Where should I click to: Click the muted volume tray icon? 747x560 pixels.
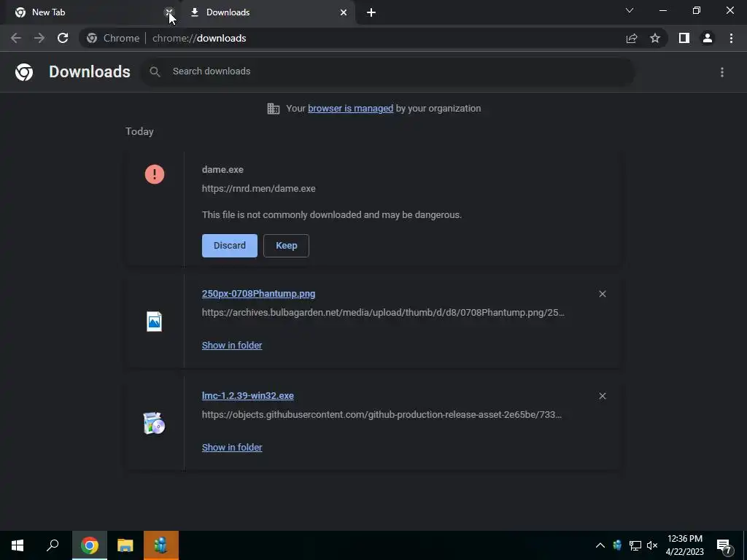pos(652,545)
